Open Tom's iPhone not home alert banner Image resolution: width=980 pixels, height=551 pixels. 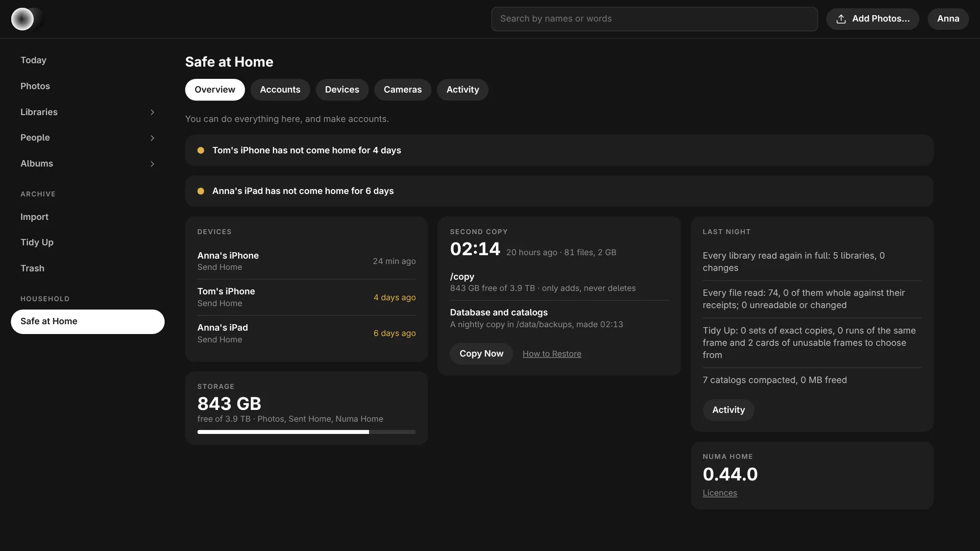click(559, 150)
